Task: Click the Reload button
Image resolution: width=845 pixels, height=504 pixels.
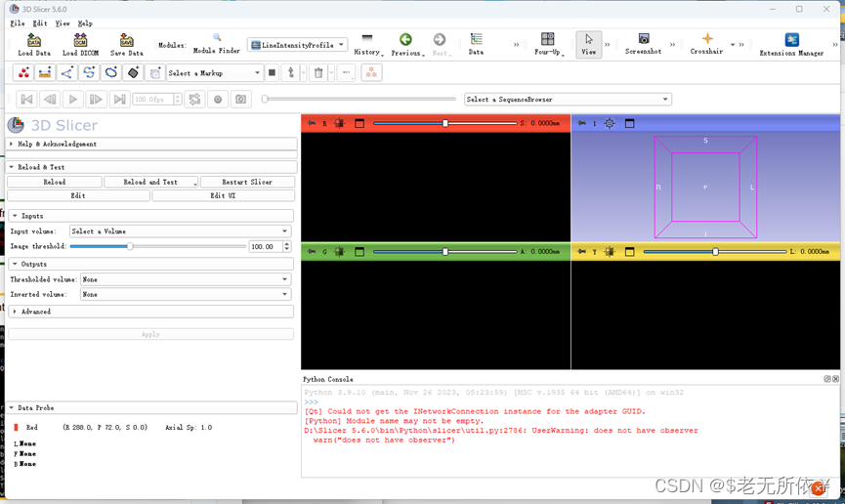Action: (55, 183)
